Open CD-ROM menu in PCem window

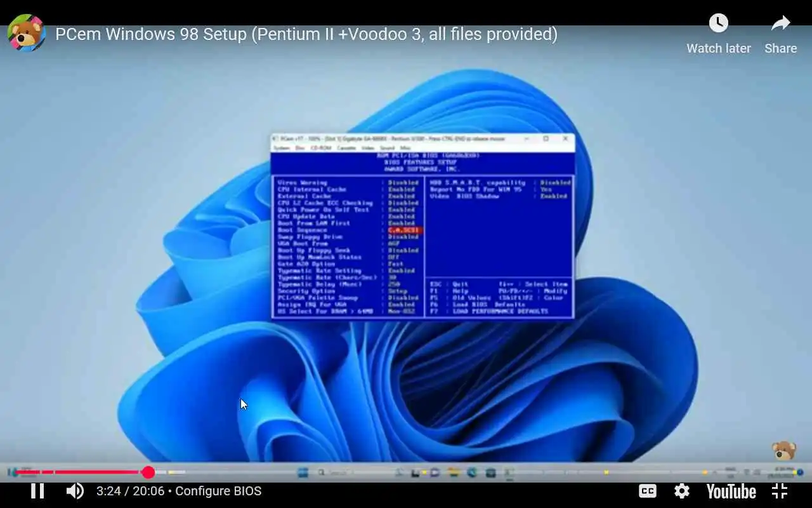pos(320,148)
